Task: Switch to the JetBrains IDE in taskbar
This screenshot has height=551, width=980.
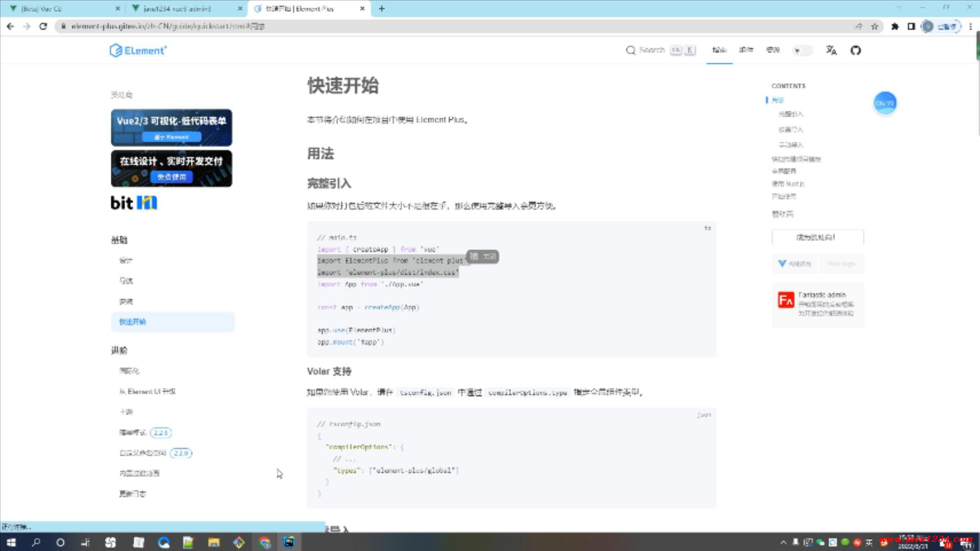Action: pos(289,542)
